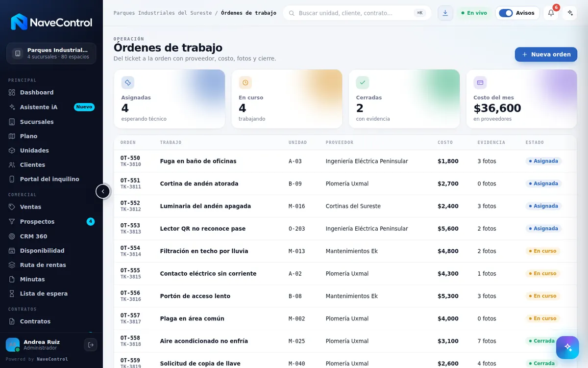Click the Plano map icon

(x=12, y=136)
